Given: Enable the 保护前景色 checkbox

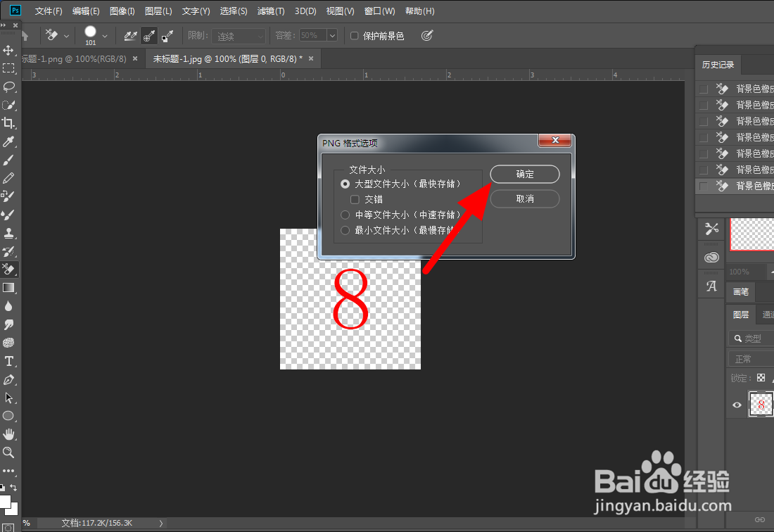Looking at the screenshot, I should pyautogui.click(x=354, y=35).
